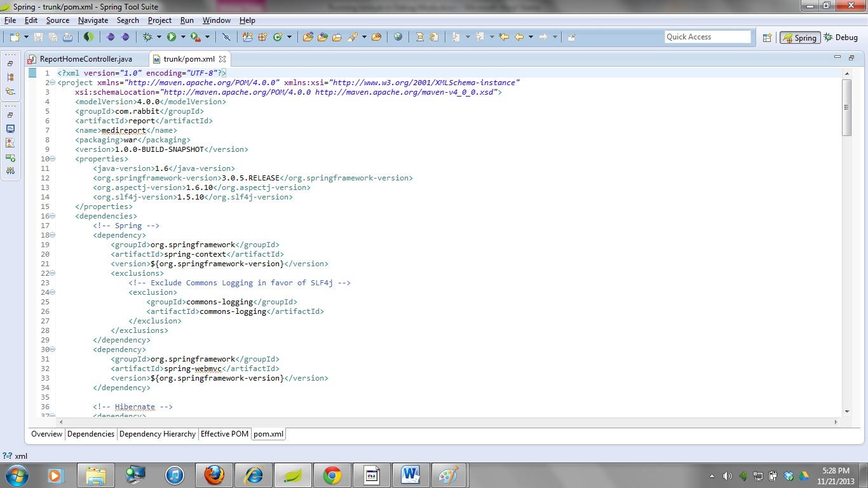The height and width of the screenshot is (488, 868).
Task: Click Firefox icon in Windows taskbar
Action: click(214, 475)
